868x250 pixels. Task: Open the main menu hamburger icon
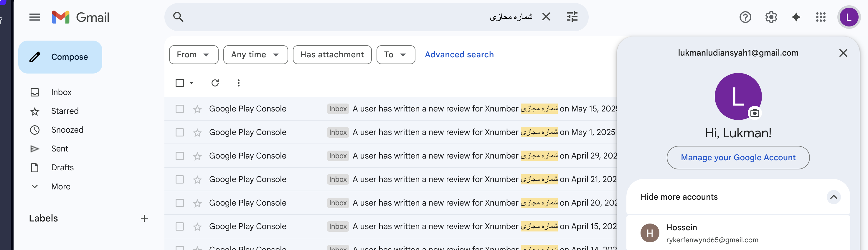[35, 17]
